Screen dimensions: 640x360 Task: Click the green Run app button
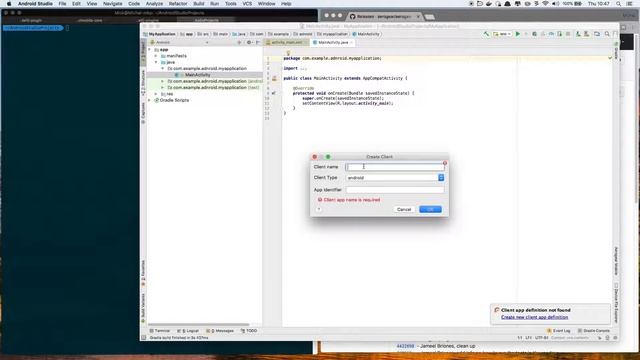pos(518,34)
